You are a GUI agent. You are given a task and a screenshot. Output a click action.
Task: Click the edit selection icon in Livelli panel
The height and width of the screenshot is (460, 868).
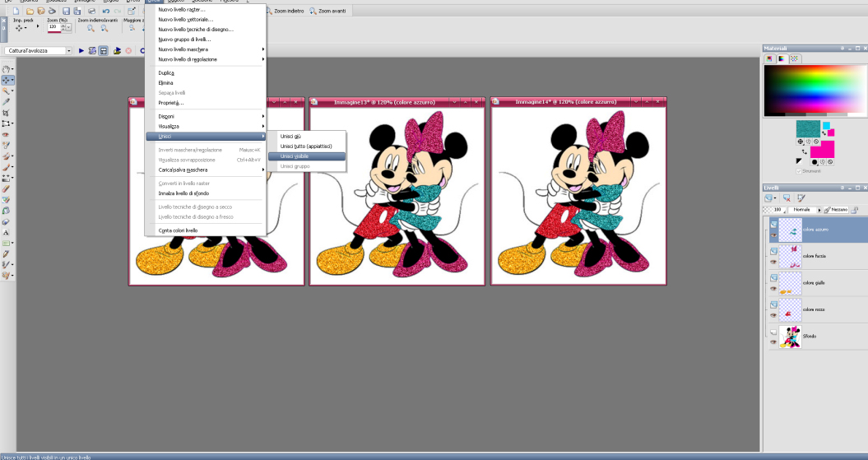tap(801, 197)
